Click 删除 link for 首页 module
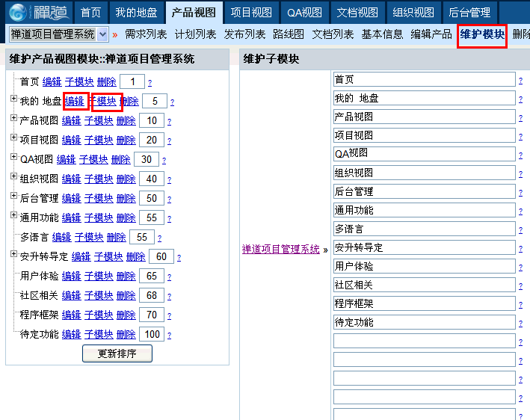 point(107,81)
